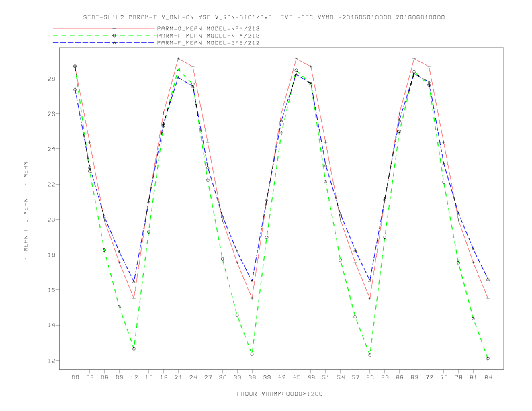Click y-axis tick label 26

(51, 114)
